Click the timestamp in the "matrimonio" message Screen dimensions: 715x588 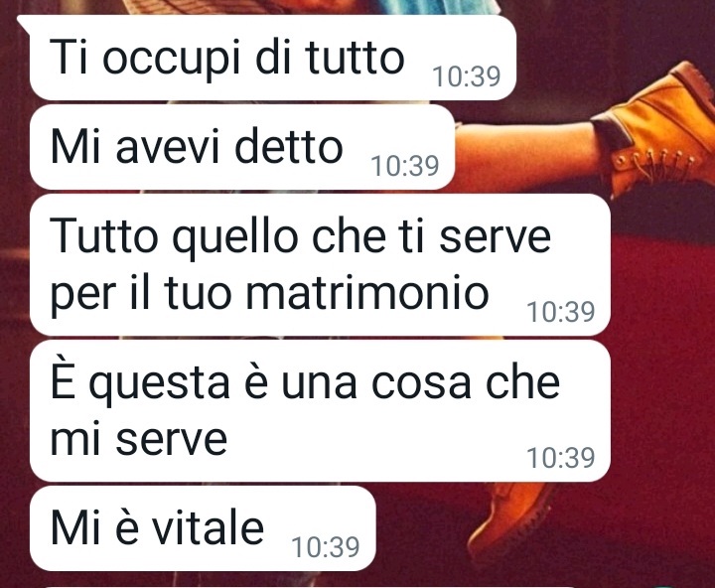pos(561,312)
